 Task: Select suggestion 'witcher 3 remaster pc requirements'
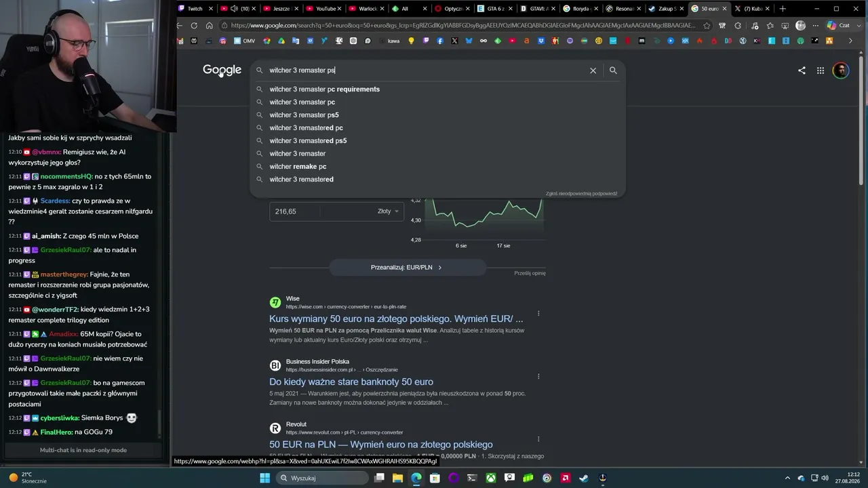click(437, 89)
